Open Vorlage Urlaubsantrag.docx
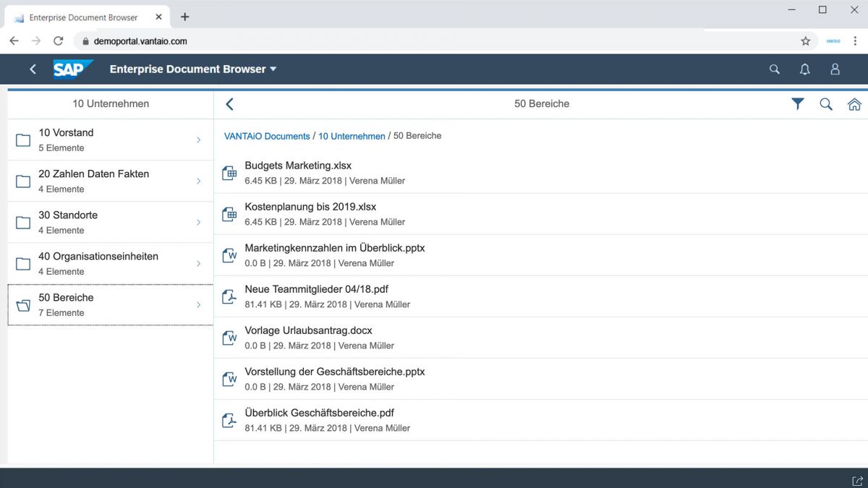 309,330
